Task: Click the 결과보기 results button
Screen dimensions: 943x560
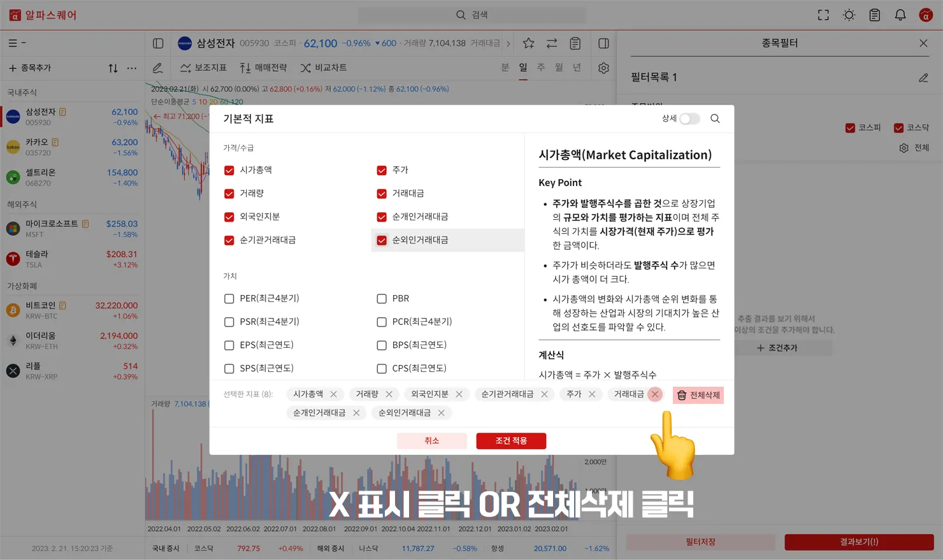Action: [x=859, y=542]
